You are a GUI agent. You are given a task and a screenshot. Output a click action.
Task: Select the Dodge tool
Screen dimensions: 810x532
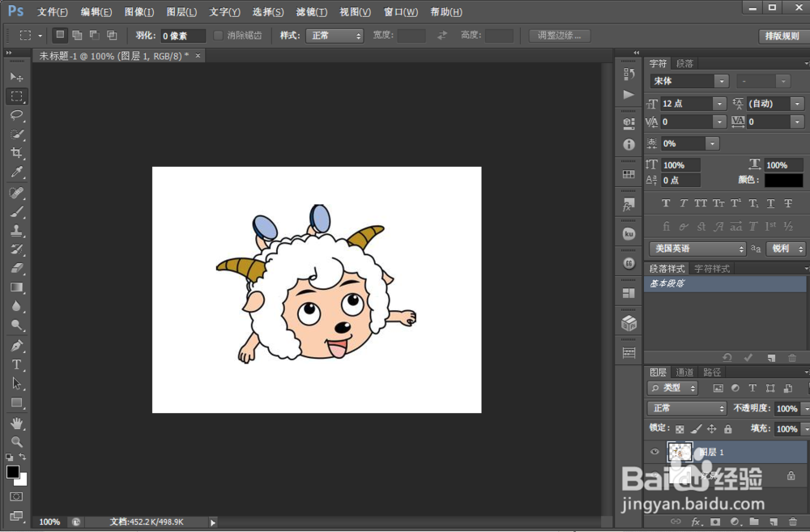click(x=16, y=325)
